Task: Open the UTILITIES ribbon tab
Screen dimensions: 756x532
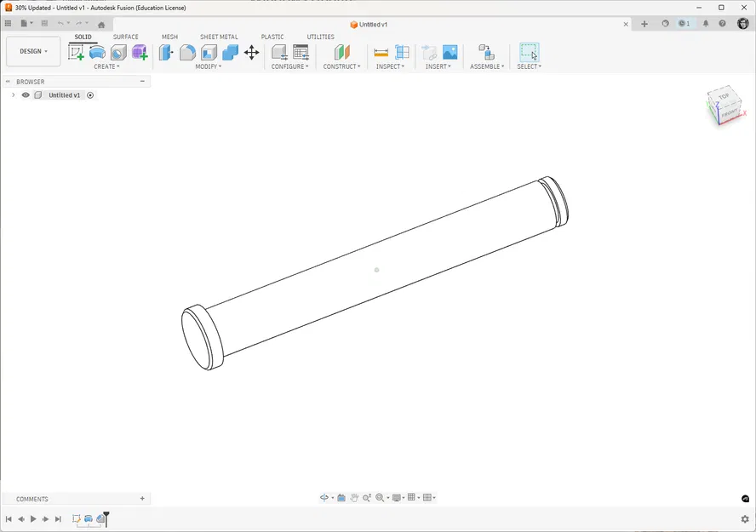Action: [x=320, y=37]
